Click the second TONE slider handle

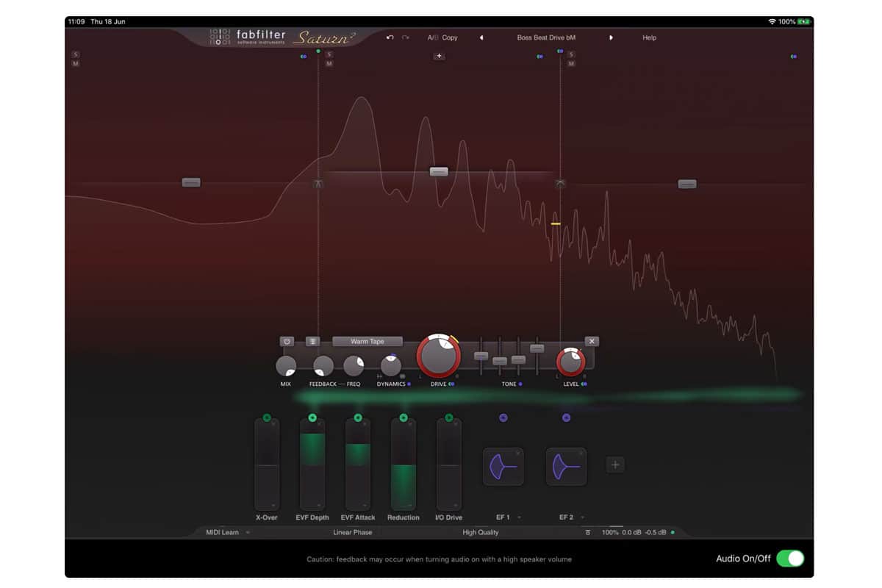click(x=500, y=361)
